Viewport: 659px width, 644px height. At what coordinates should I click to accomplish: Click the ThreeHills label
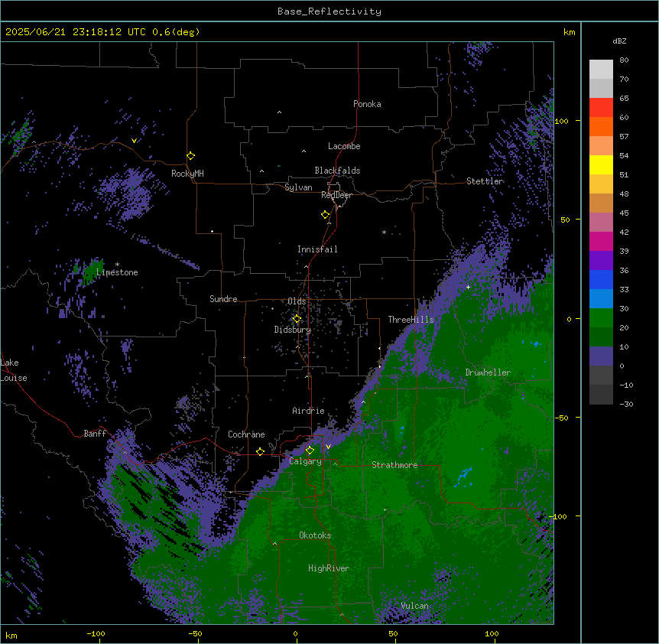click(411, 320)
